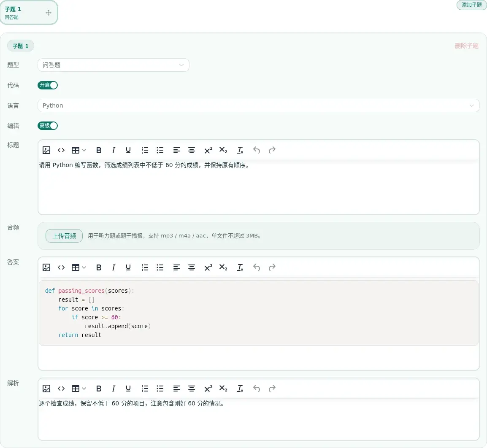Apply italic in the 标题 editor toolbar
The height and width of the screenshot is (448, 487).
(x=114, y=150)
